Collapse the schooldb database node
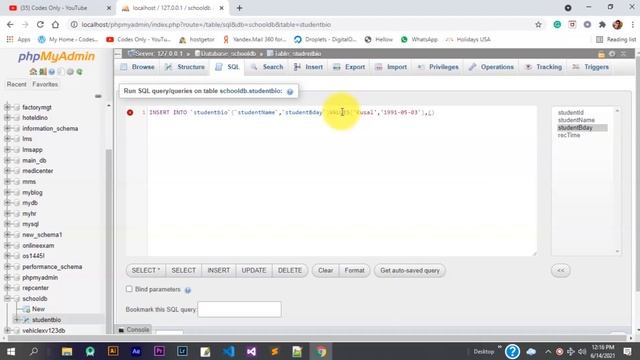The width and height of the screenshot is (640, 360). point(7,299)
